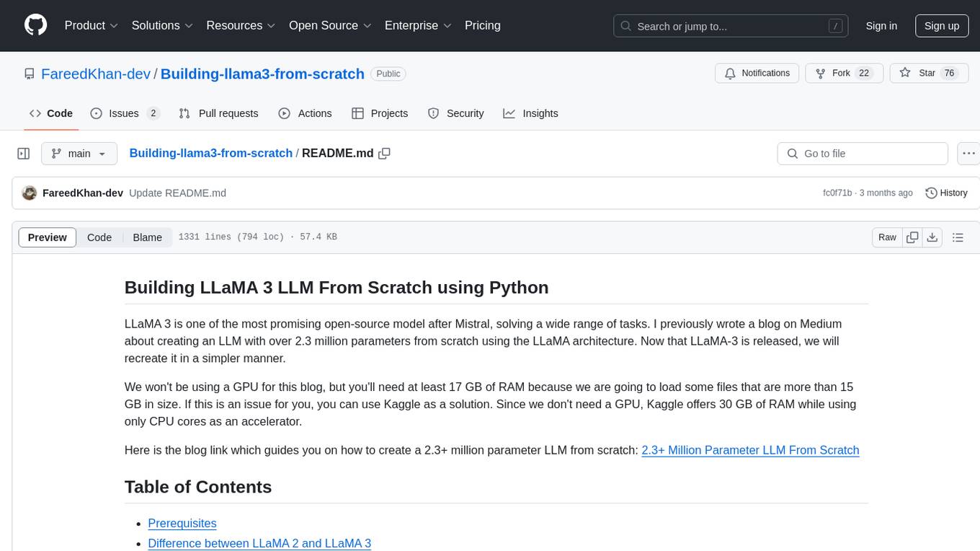Click the file size text 57.4 KB
Screen dimensions: 980x551
click(318, 237)
